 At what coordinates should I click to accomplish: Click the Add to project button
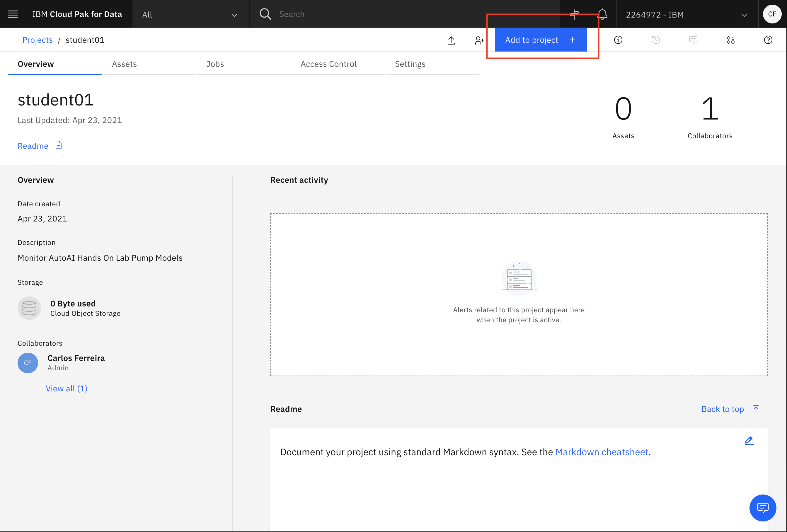541,40
